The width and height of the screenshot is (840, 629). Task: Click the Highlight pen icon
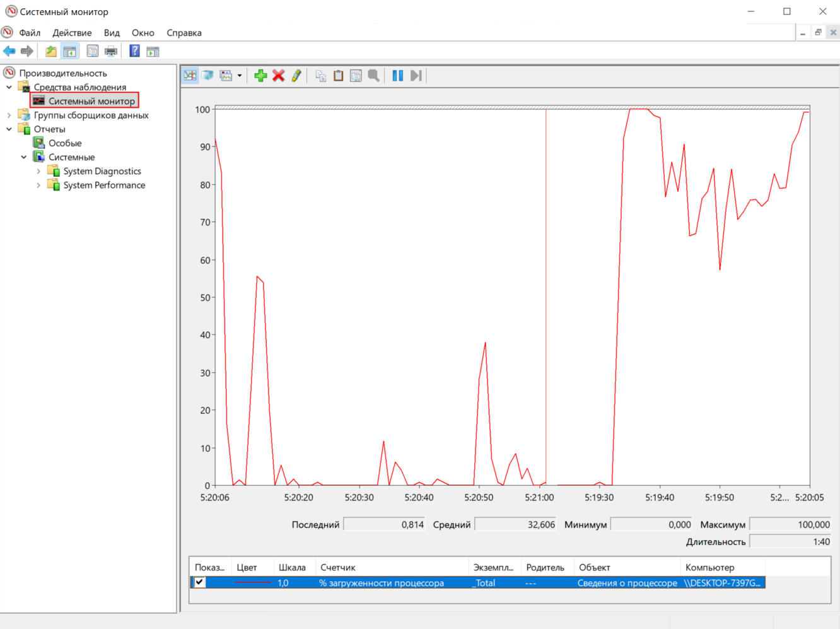pyautogui.click(x=296, y=76)
